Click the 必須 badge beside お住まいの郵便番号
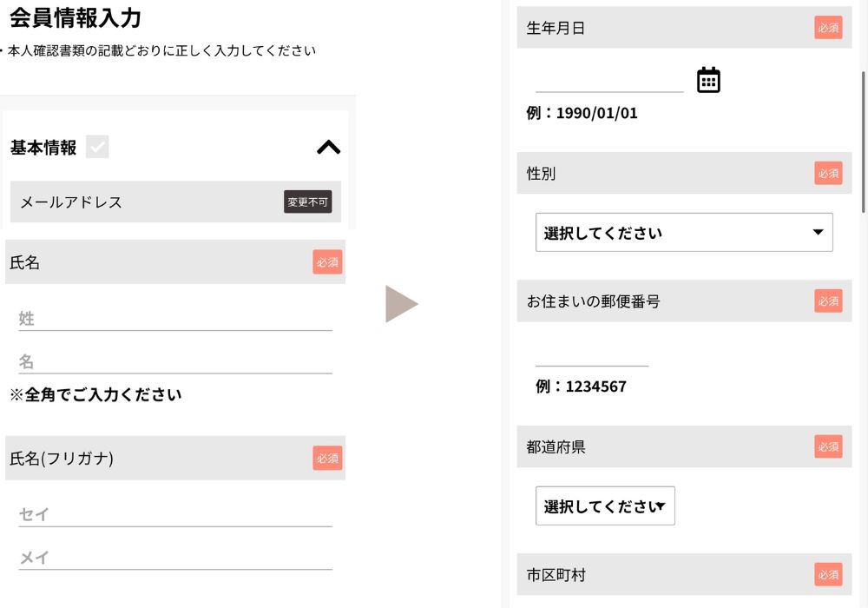Viewport: 868px width, 608px height. [x=828, y=301]
